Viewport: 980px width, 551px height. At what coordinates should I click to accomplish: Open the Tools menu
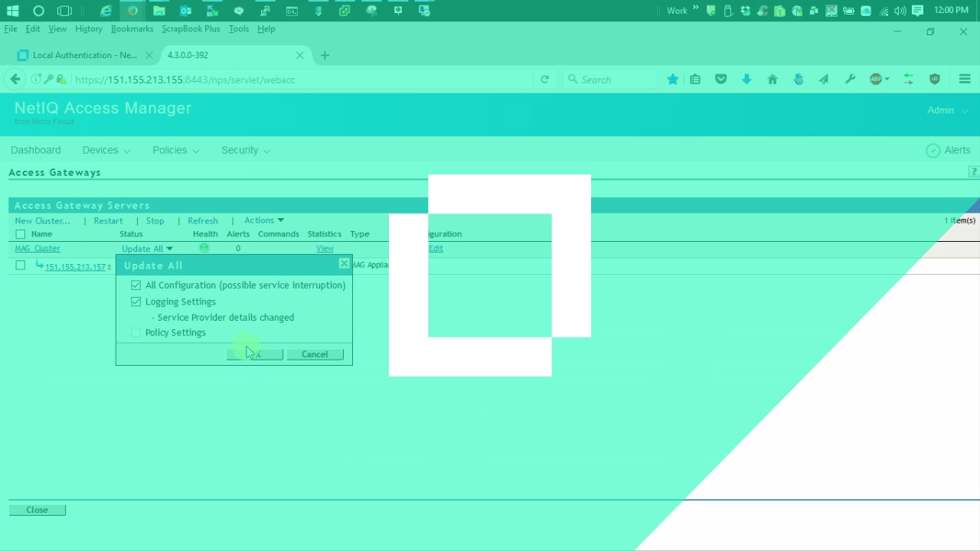[239, 29]
